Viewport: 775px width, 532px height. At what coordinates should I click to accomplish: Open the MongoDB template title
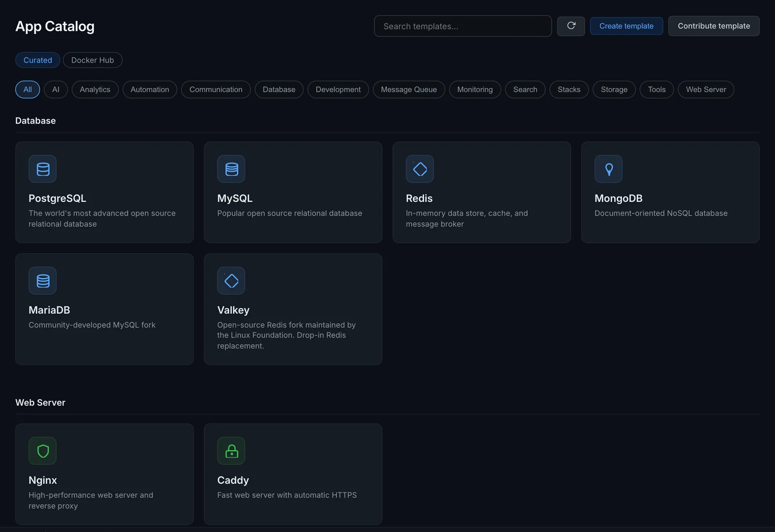coord(619,198)
